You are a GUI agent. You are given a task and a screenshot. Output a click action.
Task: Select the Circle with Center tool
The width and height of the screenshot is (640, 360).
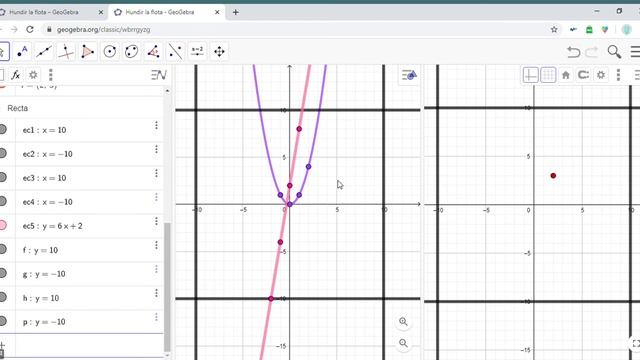109,52
